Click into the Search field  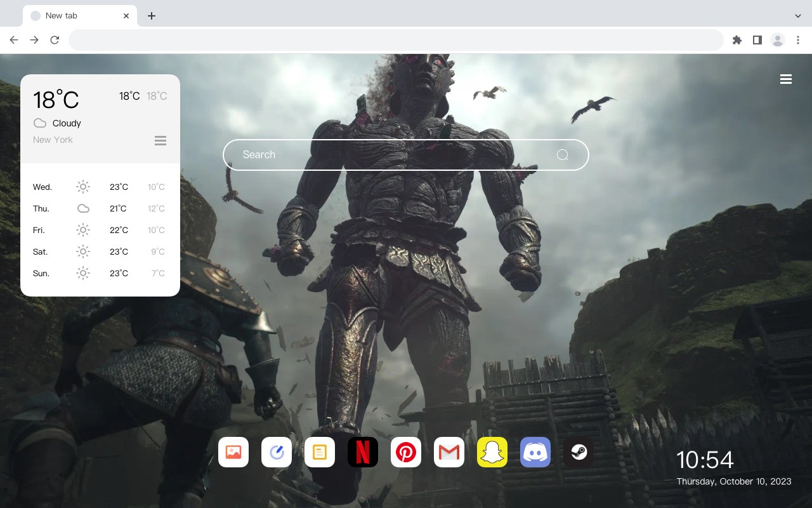pyautogui.click(x=406, y=155)
